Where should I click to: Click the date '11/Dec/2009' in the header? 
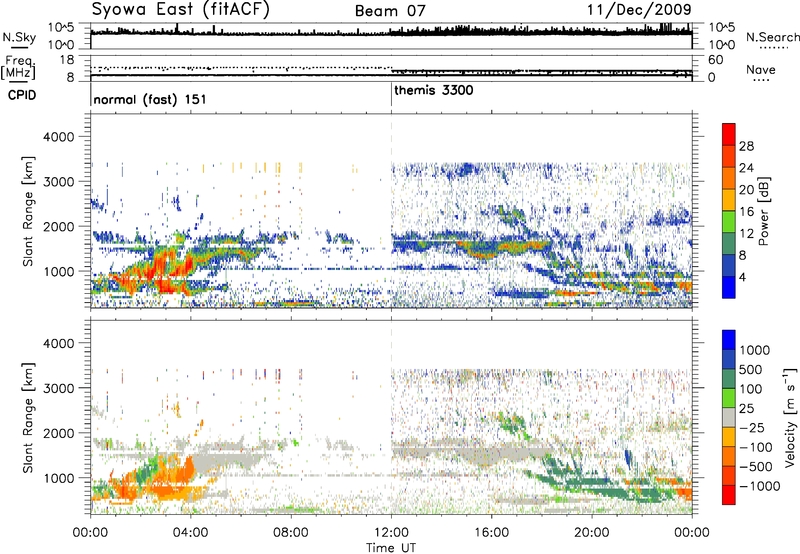639,10
